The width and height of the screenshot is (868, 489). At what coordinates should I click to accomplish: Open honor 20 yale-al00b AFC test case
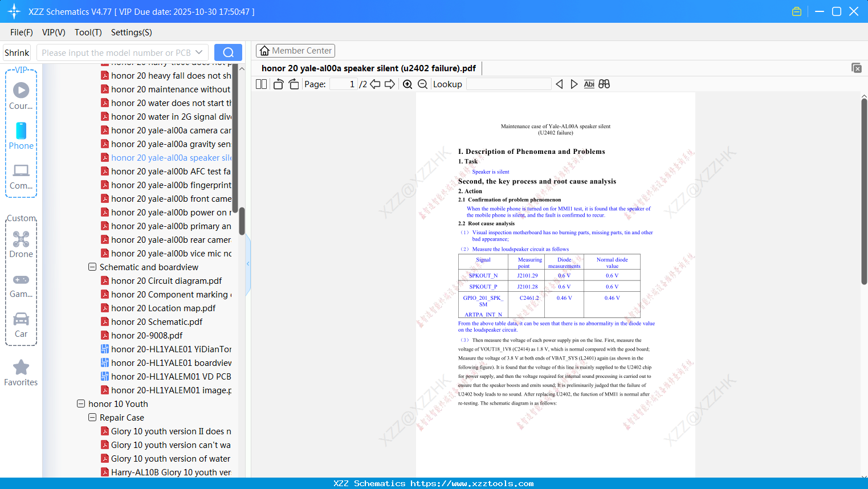(166, 171)
